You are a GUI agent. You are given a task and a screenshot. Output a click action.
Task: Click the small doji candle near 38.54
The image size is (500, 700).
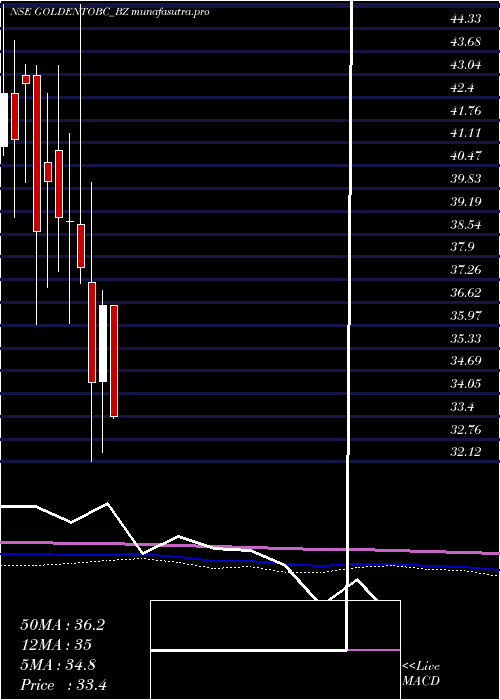tap(70, 221)
